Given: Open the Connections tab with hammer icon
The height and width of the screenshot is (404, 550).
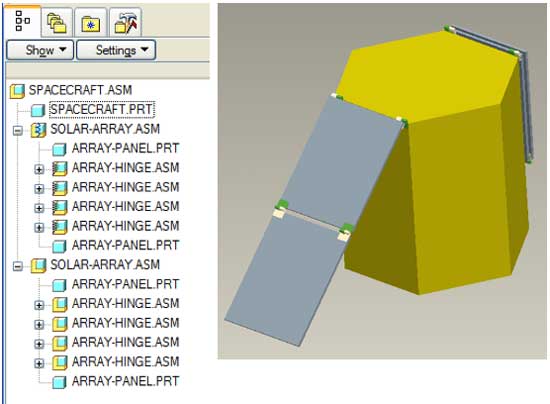Looking at the screenshot, I should coord(126,23).
